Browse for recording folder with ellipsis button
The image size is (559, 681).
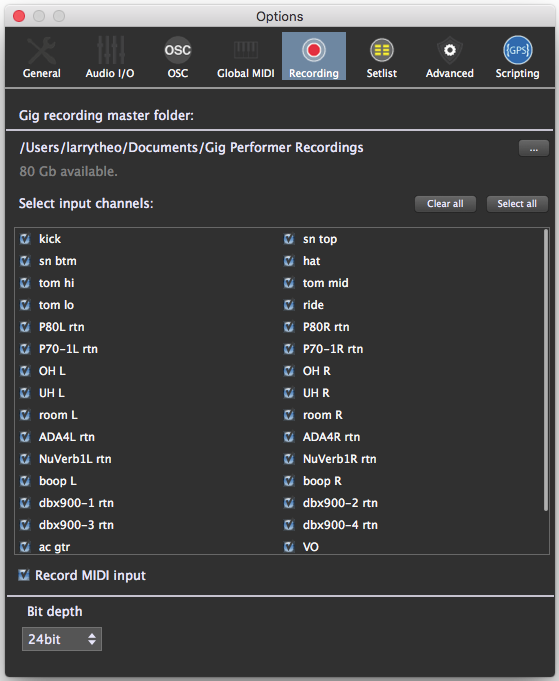pos(533,149)
